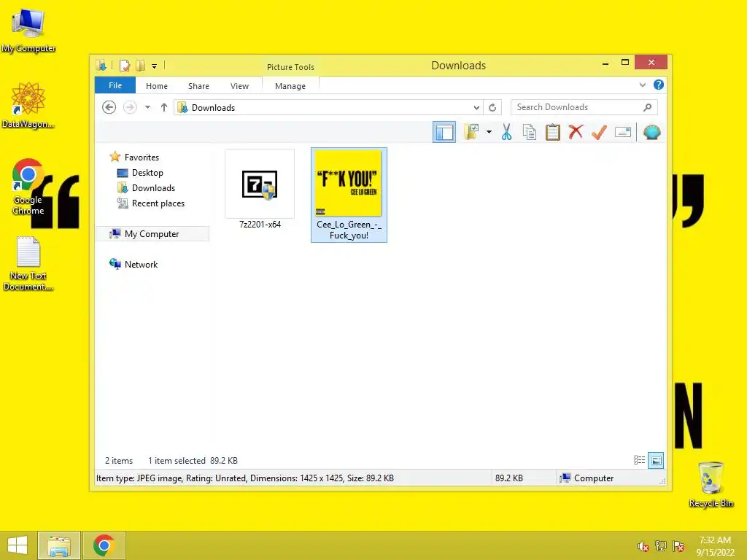Click the '2 items' status text

click(119, 461)
